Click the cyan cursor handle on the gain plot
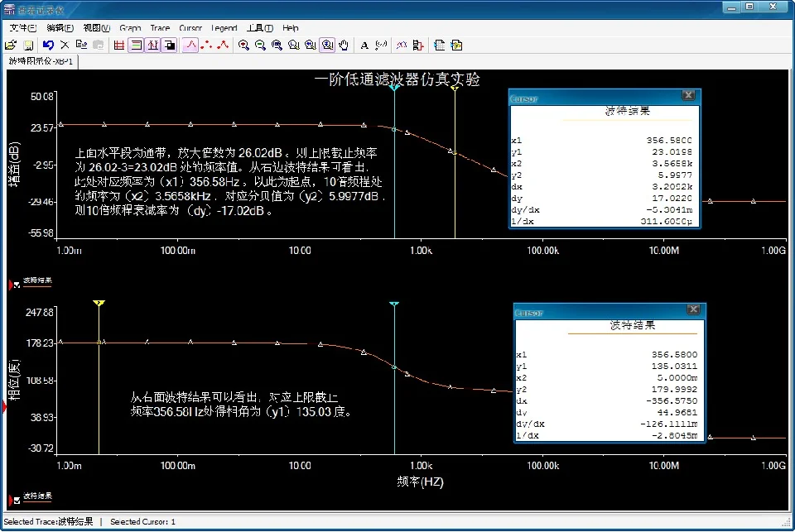 tap(394, 88)
